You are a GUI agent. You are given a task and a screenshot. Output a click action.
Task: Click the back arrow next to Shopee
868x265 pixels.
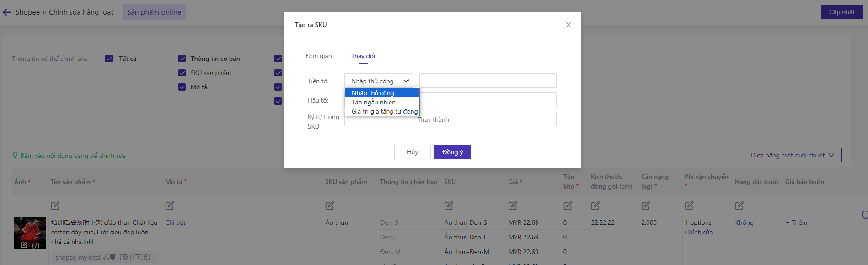tap(7, 12)
